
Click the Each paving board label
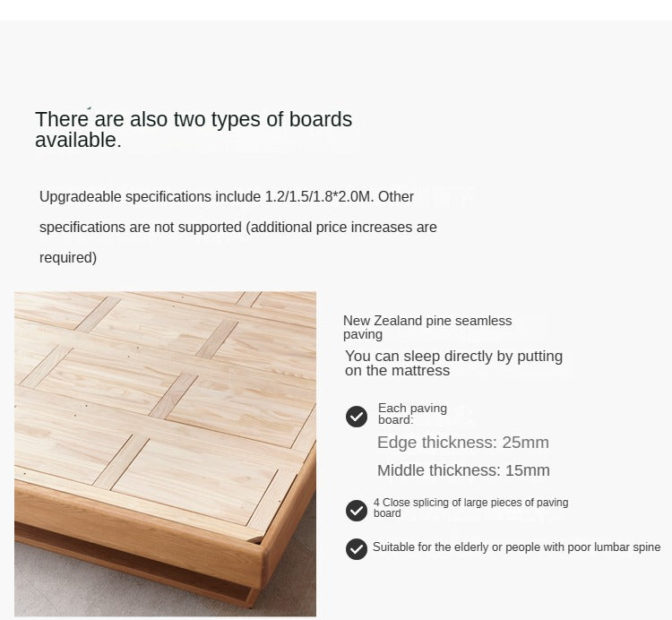(x=411, y=413)
